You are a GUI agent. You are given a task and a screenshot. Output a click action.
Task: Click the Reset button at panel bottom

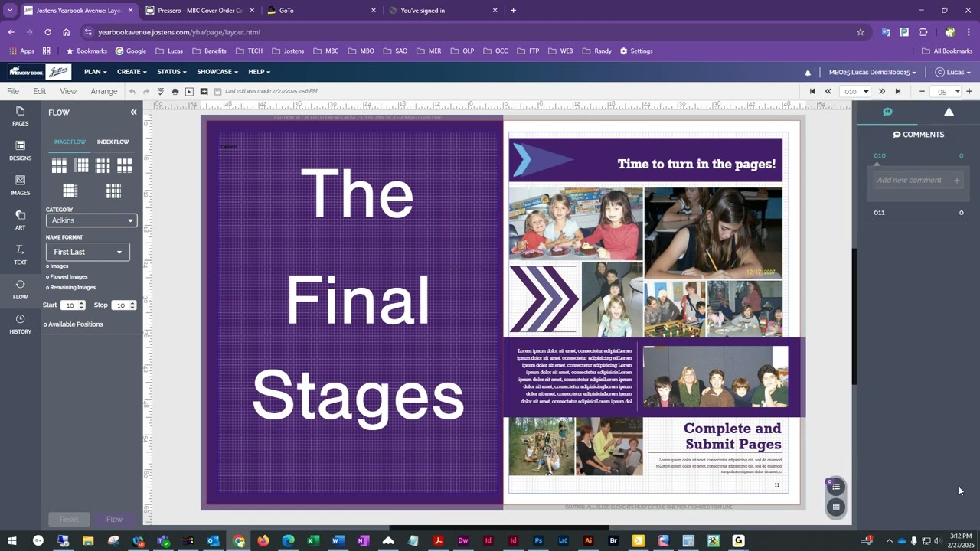pyautogui.click(x=69, y=519)
